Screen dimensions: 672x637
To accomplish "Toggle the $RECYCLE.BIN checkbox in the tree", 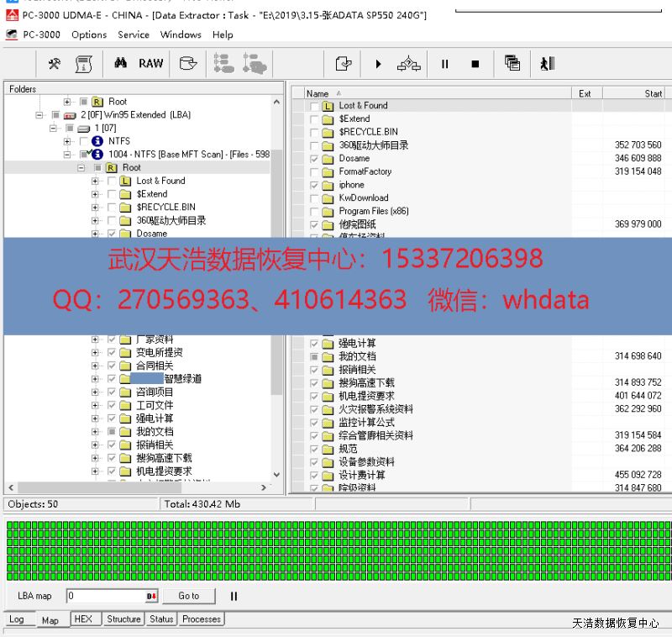I will coord(112,207).
